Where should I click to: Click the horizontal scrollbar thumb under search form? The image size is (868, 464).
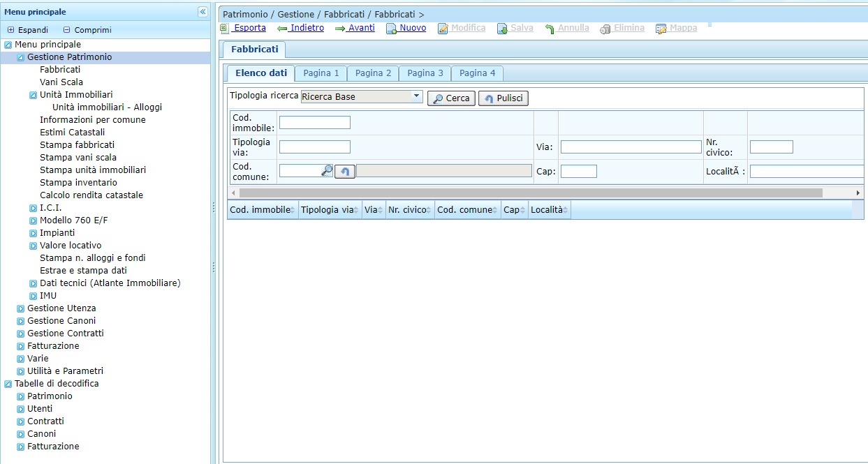tap(531, 193)
